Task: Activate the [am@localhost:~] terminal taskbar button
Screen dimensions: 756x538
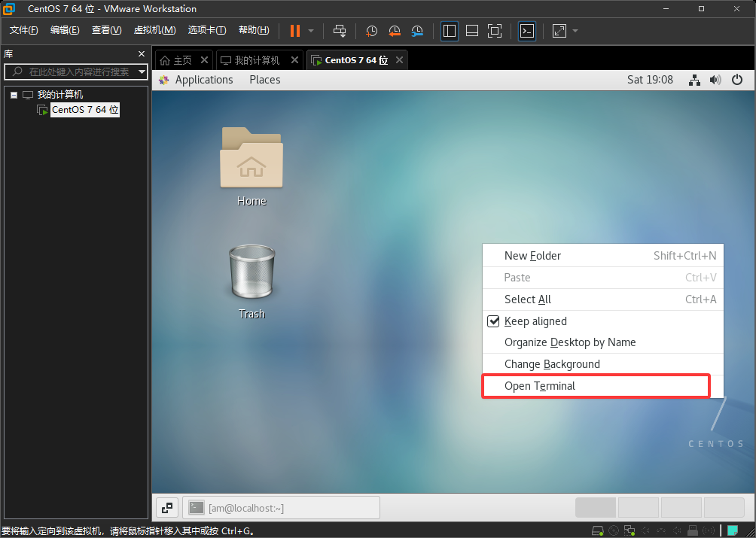Action: tap(281, 508)
